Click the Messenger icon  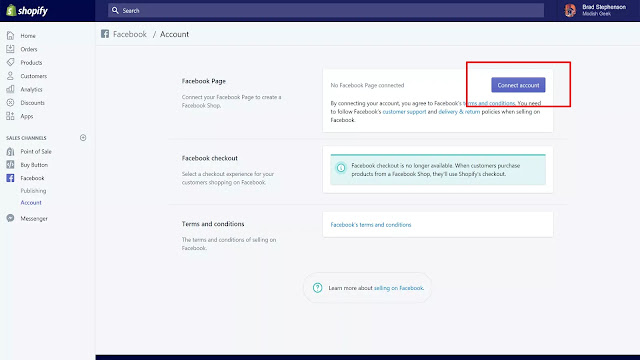tap(10, 218)
